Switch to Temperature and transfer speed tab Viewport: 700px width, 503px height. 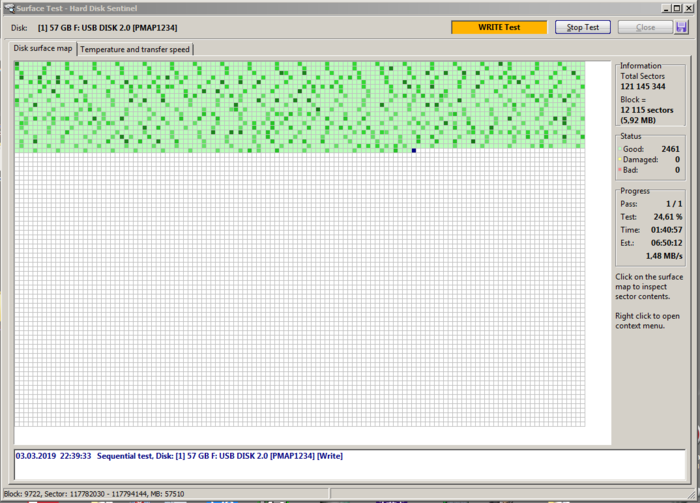coord(135,49)
